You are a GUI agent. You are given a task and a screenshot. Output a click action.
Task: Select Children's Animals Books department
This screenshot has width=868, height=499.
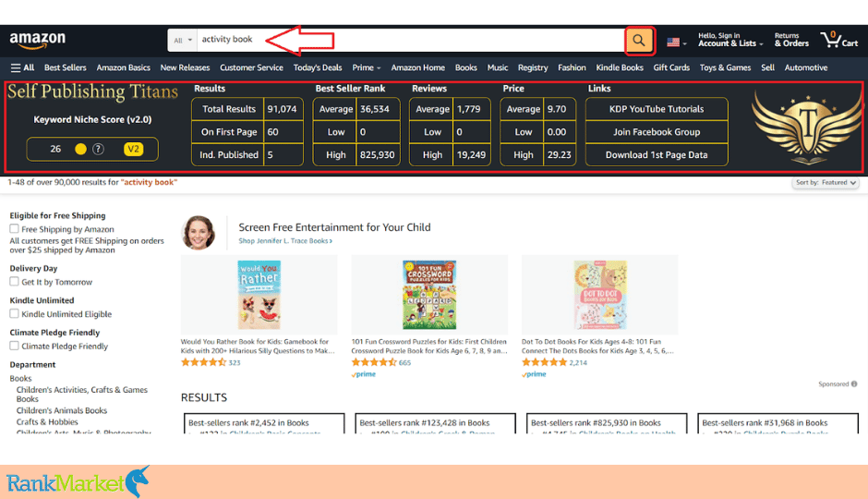click(x=62, y=410)
